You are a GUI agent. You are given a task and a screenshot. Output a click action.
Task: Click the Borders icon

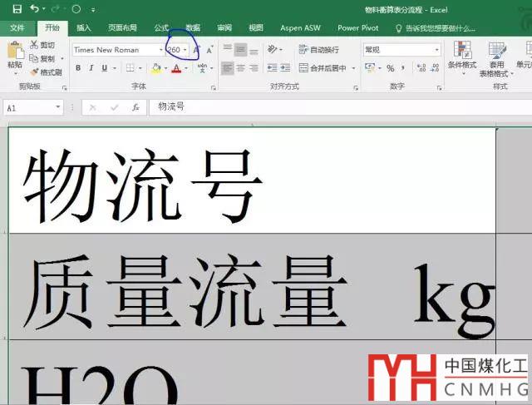coord(131,68)
